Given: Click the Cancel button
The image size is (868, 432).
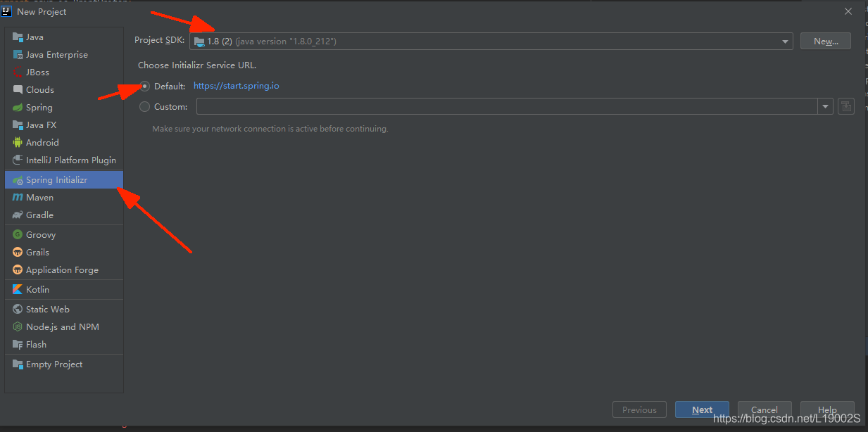Looking at the screenshot, I should click(765, 409).
